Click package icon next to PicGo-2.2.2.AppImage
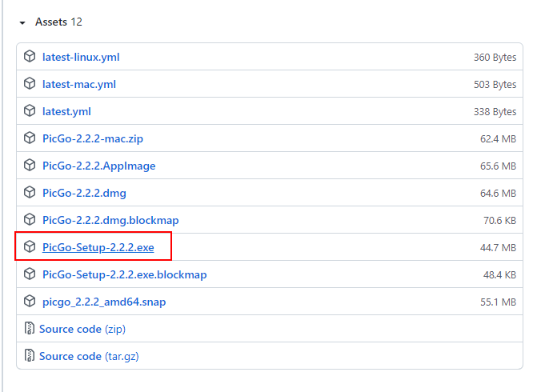The image size is (549, 392). [x=30, y=166]
